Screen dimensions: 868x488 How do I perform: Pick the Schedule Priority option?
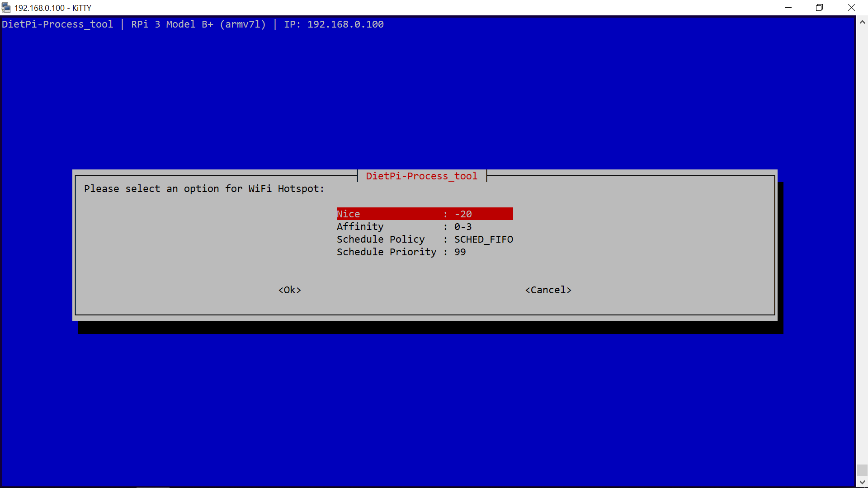coord(386,252)
